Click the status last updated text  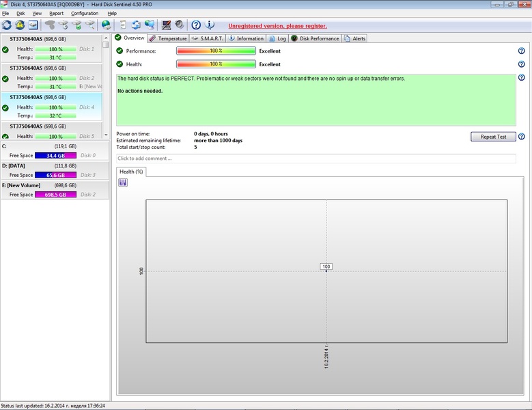[x=53, y=406]
